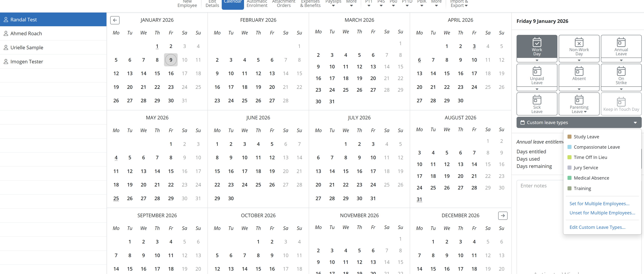
Task: Expand Annual Leave options arrow
Action: click(x=621, y=60)
